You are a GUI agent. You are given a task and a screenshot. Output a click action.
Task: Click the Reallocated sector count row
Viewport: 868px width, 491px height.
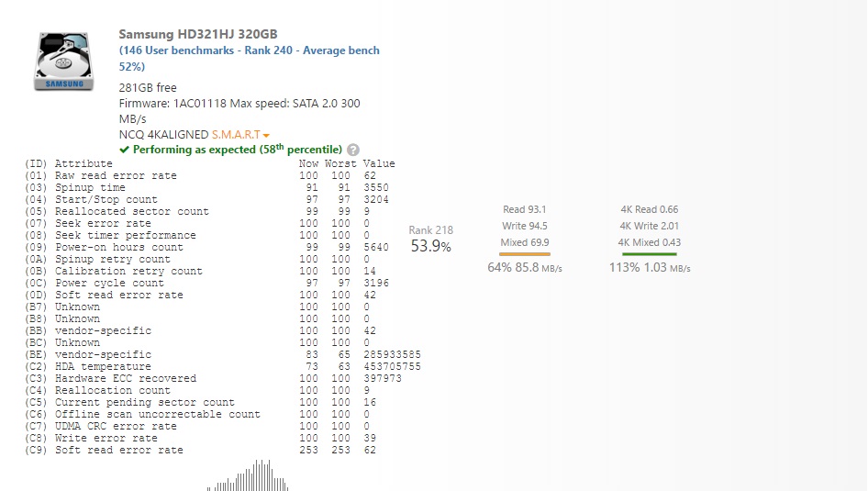pyautogui.click(x=197, y=211)
